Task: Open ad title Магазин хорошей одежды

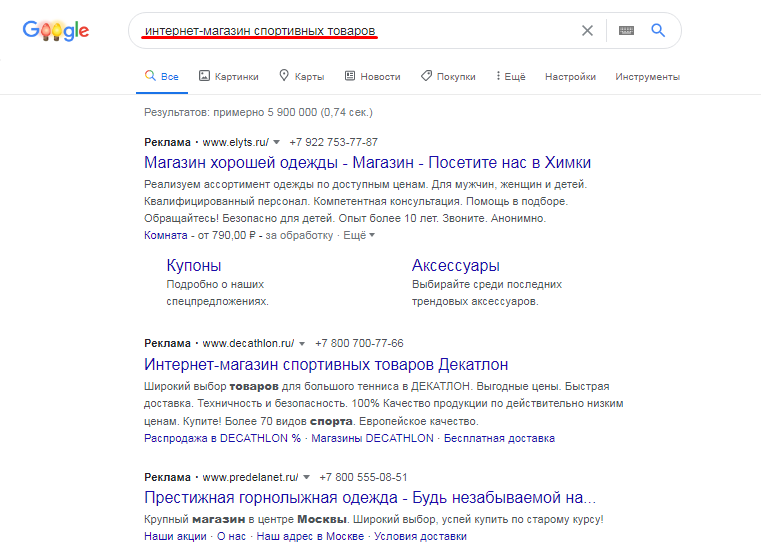Action: coord(367,163)
